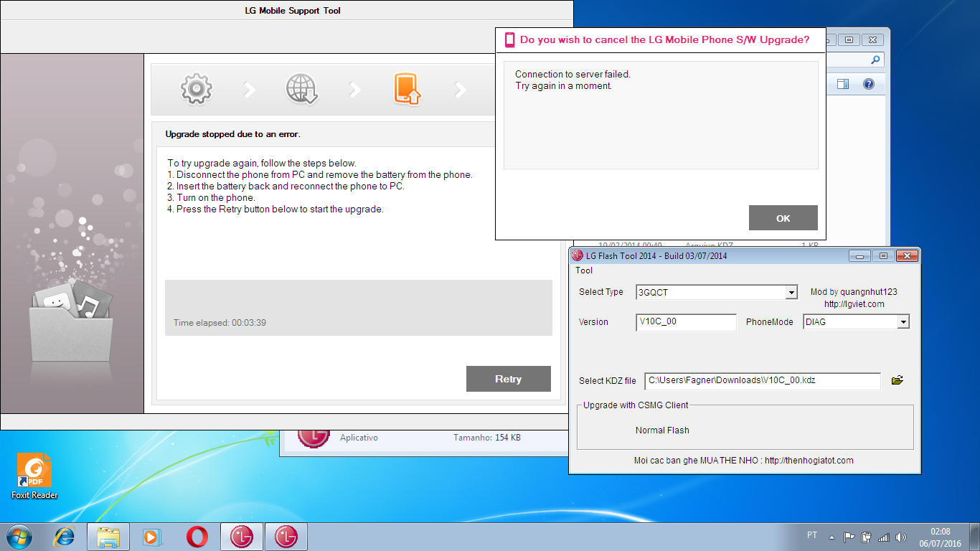Viewport: 980px width, 551px height.
Task: Open Windows Media Player from the taskbar
Action: (152, 536)
